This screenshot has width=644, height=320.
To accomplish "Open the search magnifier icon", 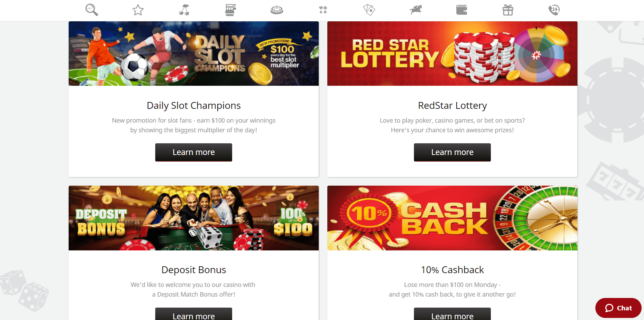I will 92,10.
